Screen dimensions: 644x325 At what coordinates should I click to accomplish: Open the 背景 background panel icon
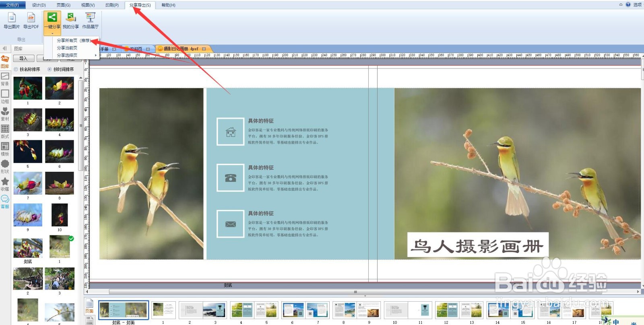click(5, 79)
